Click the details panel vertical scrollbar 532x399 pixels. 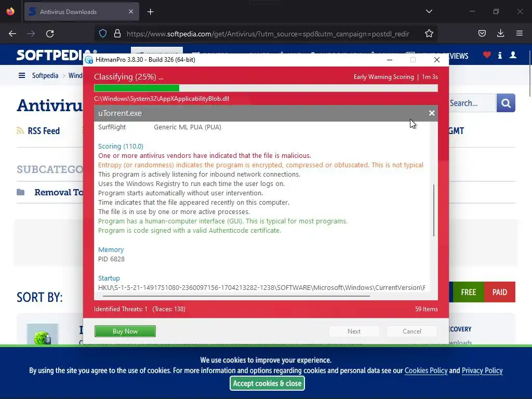434,210
